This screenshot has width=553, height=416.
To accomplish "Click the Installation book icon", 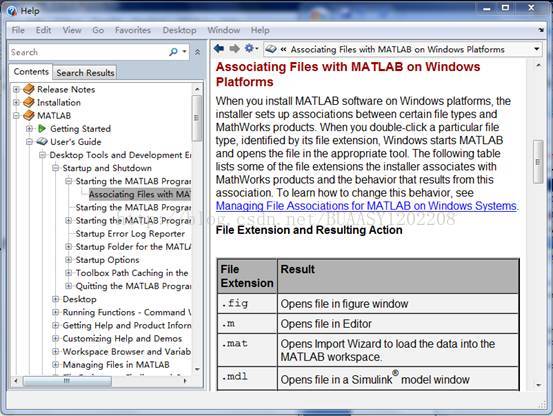I will [29, 102].
